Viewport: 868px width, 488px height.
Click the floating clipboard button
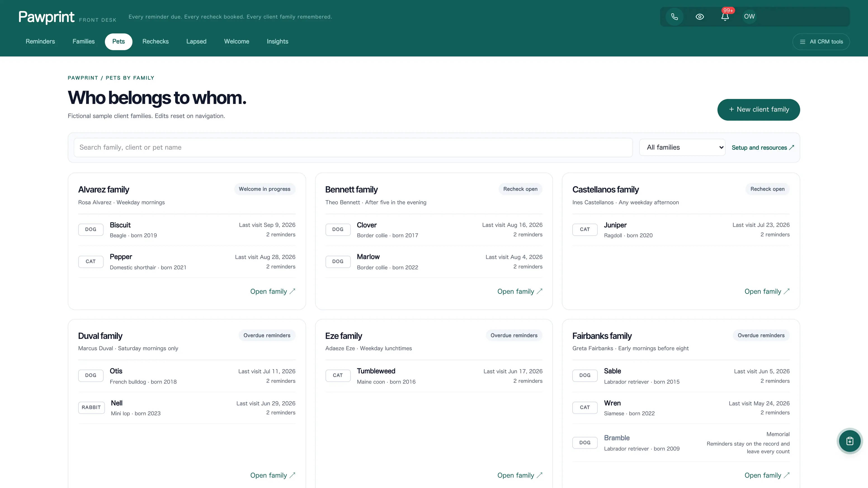coord(849,441)
